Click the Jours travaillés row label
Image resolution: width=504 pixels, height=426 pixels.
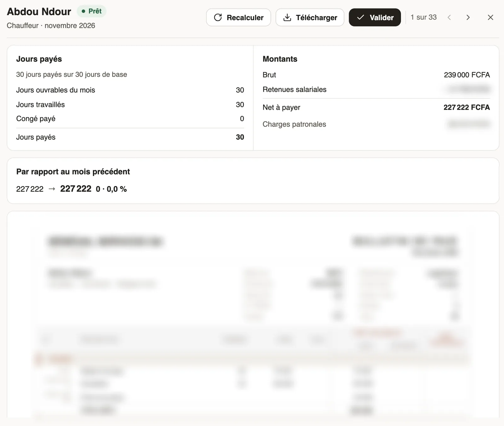41,104
